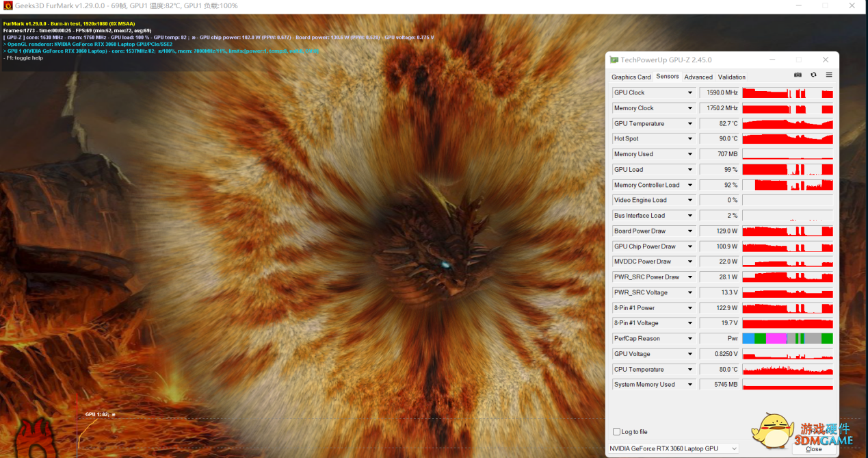Expand the Memory Controller Load dropdown
This screenshot has height=458, width=868.
pos(690,185)
